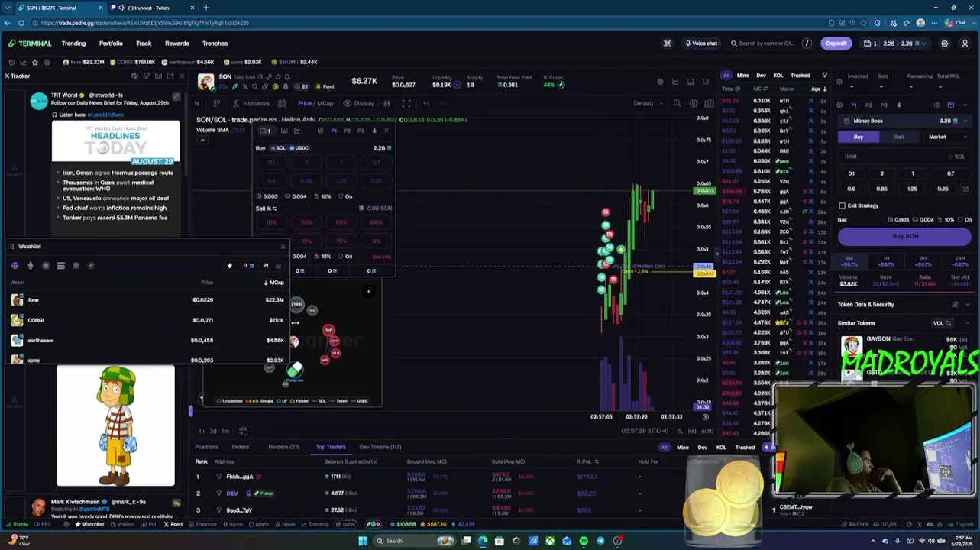Edit buy amount presets in trade panel
This screenshot has width=980, height=550.
coord(966,189)
